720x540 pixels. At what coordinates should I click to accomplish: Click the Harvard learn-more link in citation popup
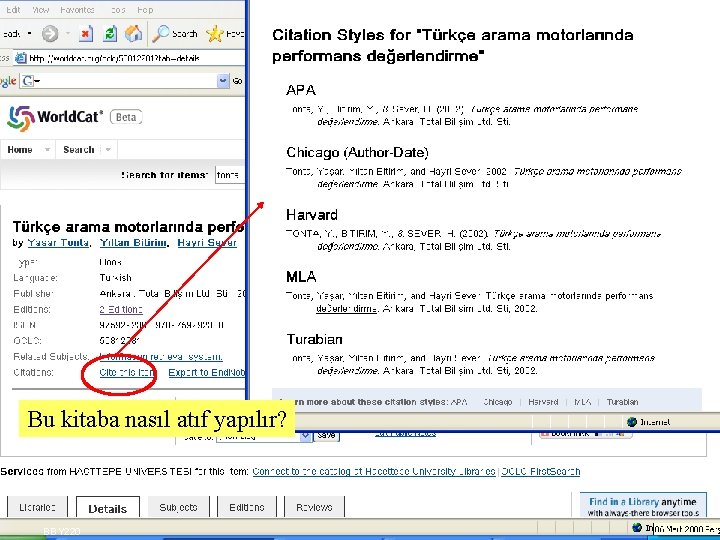coord(543,402)
